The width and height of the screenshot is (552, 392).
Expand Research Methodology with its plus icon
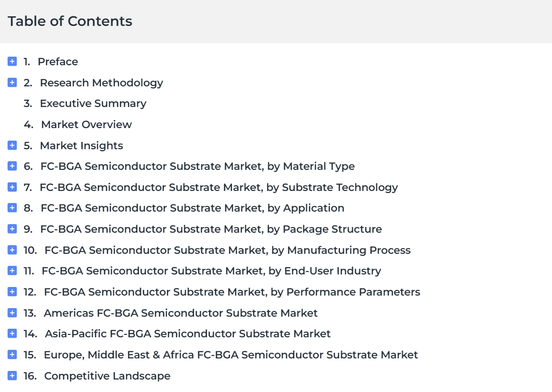[12, 83]
